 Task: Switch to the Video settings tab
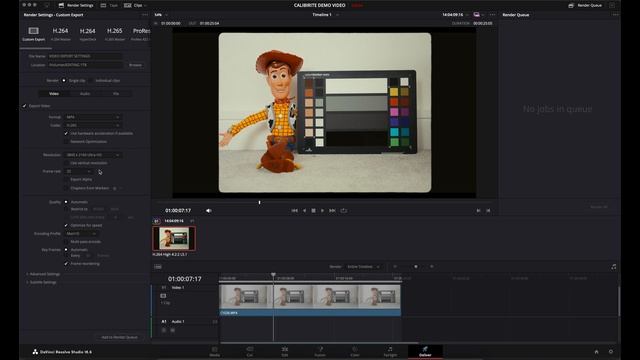(54, 93)
